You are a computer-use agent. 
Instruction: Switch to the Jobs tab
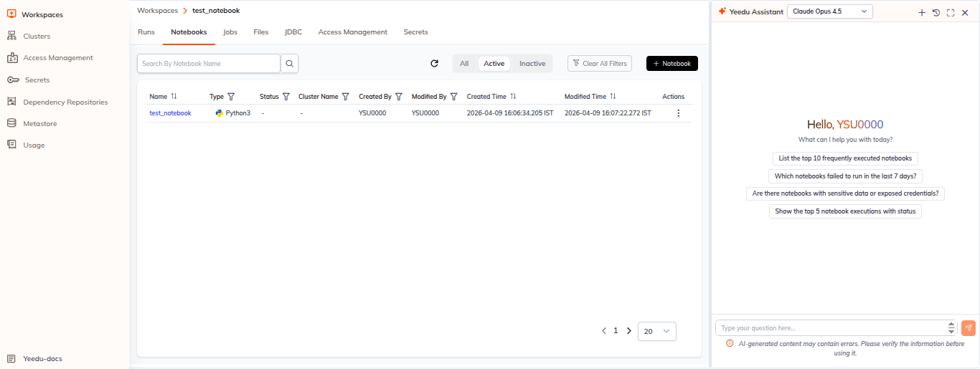(x=230, y=32)
